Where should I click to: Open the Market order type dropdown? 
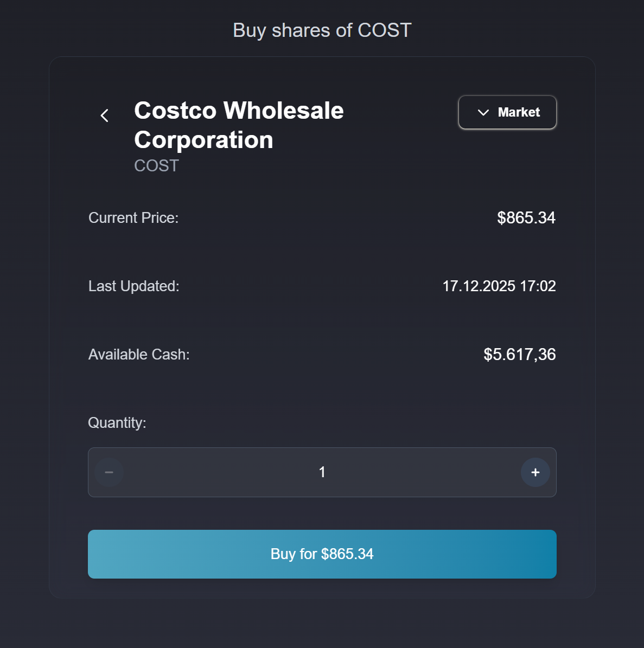pos(507,113)
